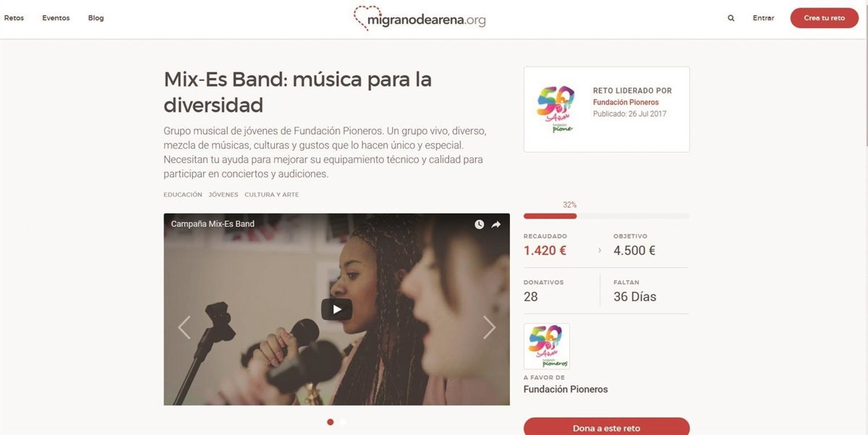Open the Retos menu item
This screenshot has width=868, height=435.
click(x=14, y=18)
